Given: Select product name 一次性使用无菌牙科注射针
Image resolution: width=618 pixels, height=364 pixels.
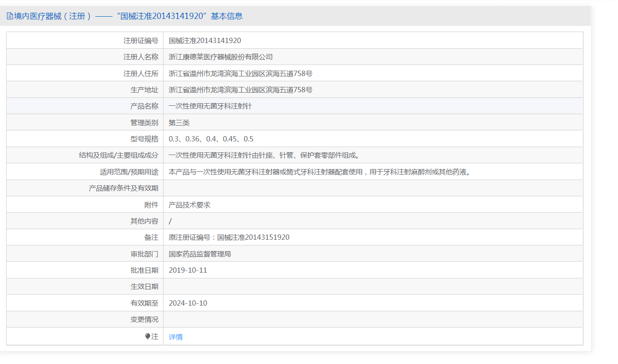Looking at the screenshot, I should pos(210,106).
